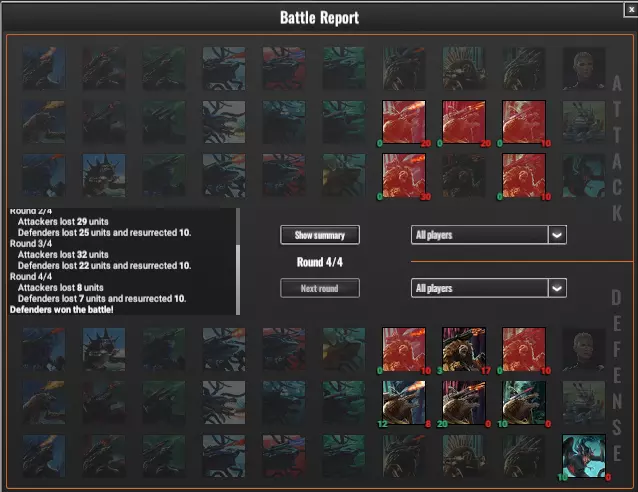Select attacker 0/10 unit in the row with 0/20 units
Screen dimensions: 638x492
tap(524, 122)
